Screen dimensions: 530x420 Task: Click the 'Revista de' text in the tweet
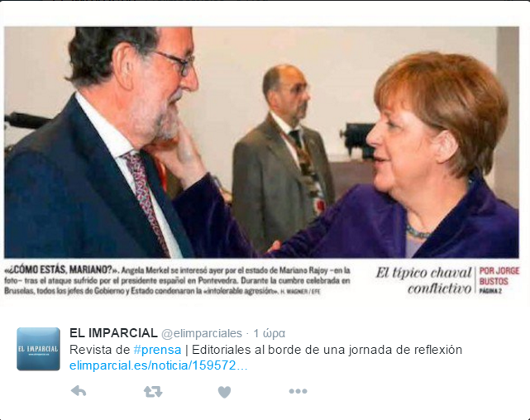(100, 350)
